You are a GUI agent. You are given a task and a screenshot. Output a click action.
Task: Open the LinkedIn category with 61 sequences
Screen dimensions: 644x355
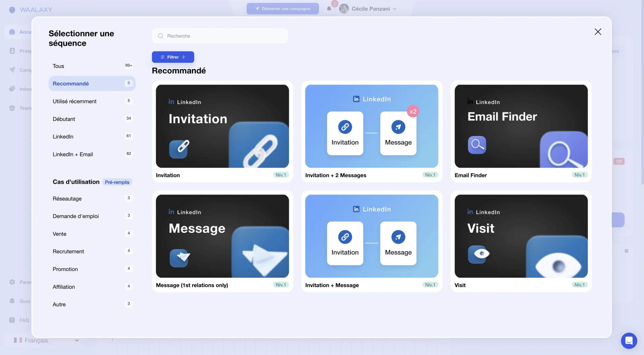(x=92, y=137)
